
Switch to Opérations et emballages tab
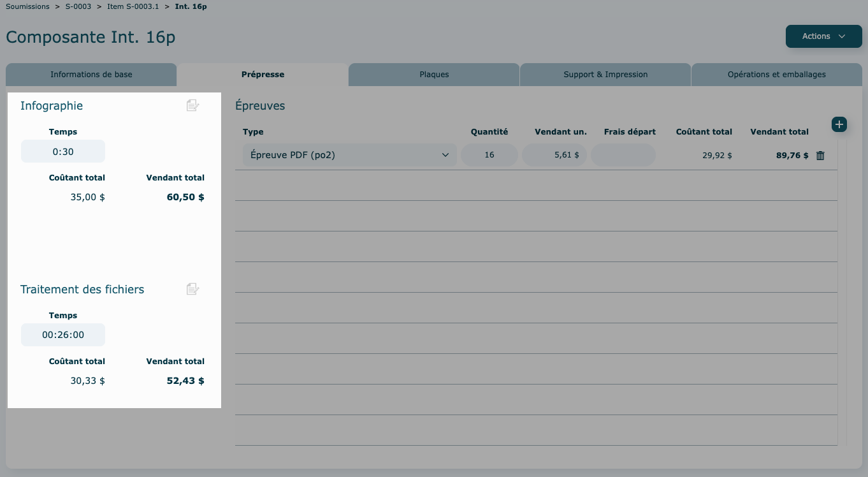coord(776,75)
